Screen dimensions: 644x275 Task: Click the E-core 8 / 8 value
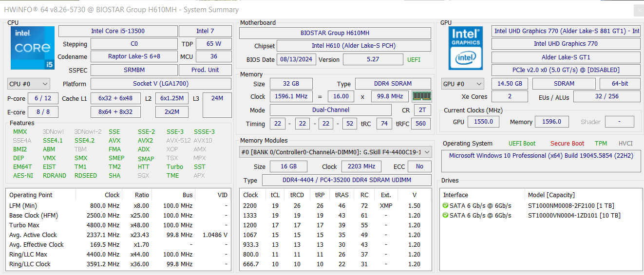click(x=43, y=112)
